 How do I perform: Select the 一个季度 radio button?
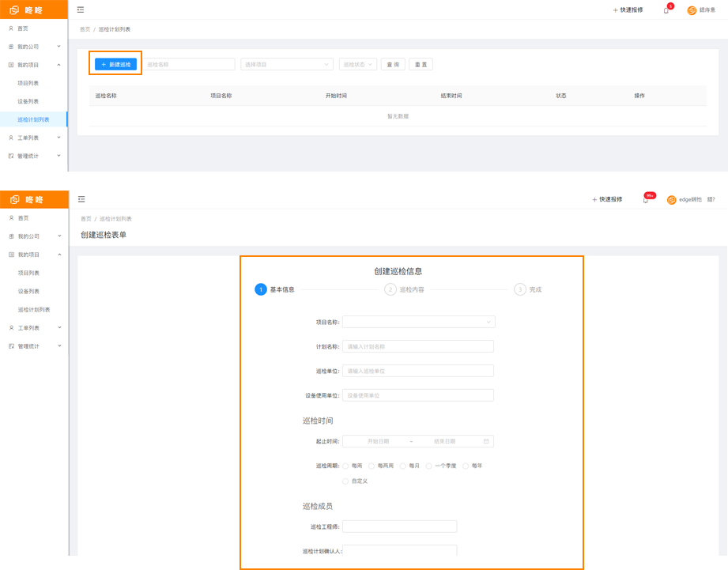429,466
